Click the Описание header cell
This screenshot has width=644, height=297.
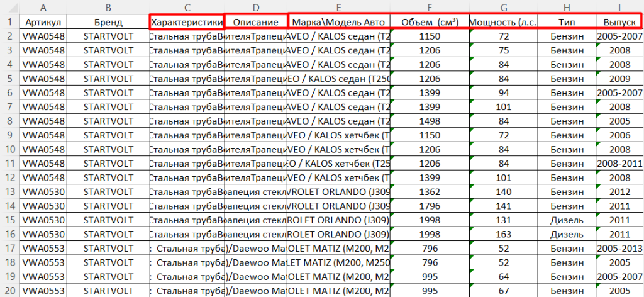tap(255, 22)
